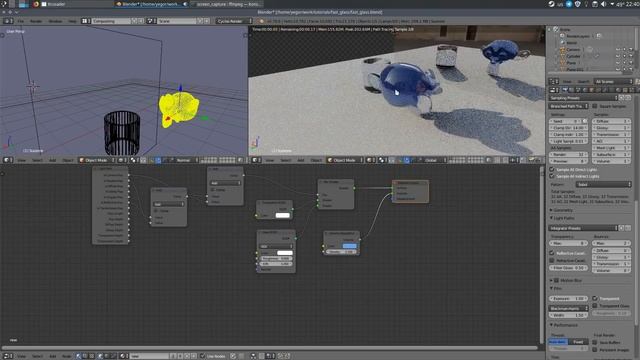The width and height of the screenshot is (640, 360).
Task: Click the Filter Glossy 0.50 field
Action: 569,268
